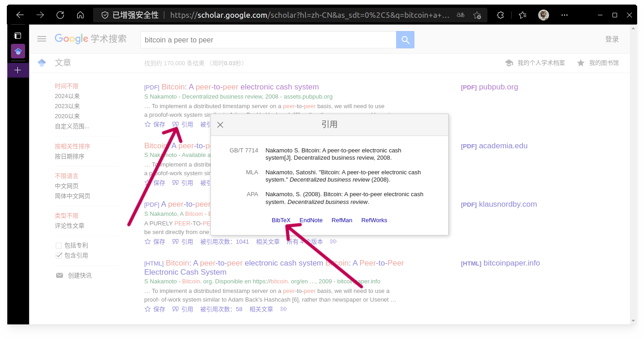
Task: Filter results by 2020以来
Action: click(x=68, y=116)
